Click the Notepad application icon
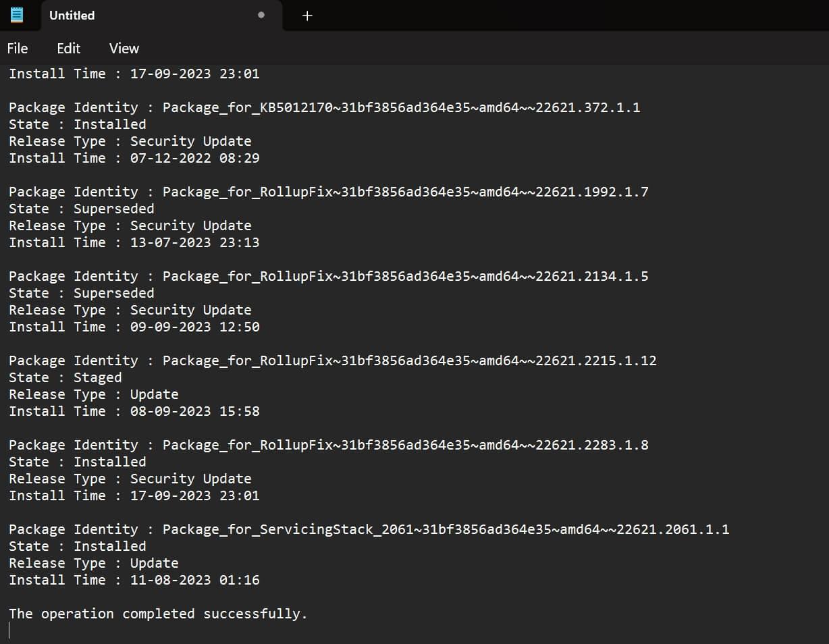 (x=16, y=15)
